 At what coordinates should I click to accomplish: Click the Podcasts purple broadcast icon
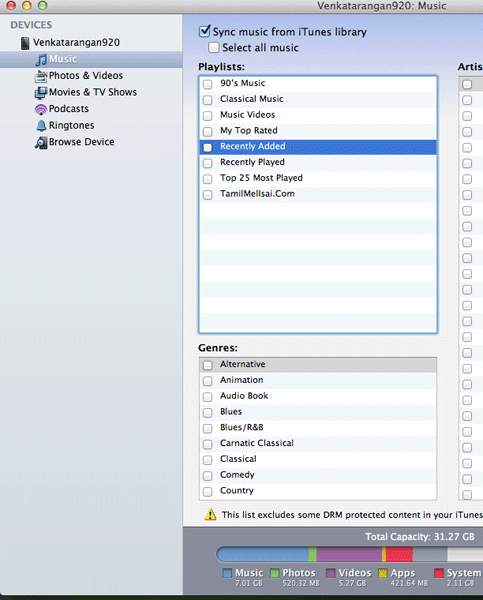pos(41,109)
